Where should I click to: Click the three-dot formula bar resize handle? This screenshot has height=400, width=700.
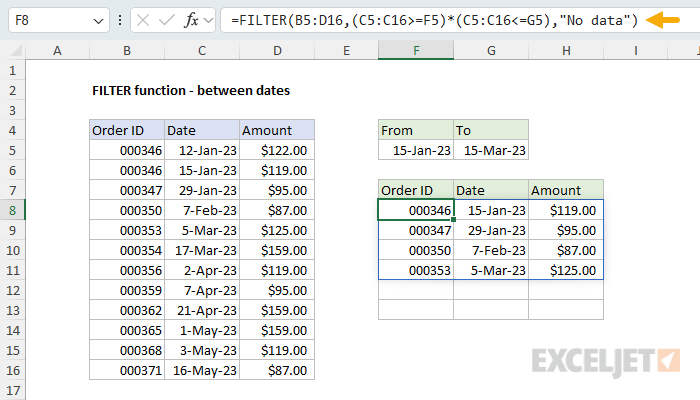click(120, 20)
